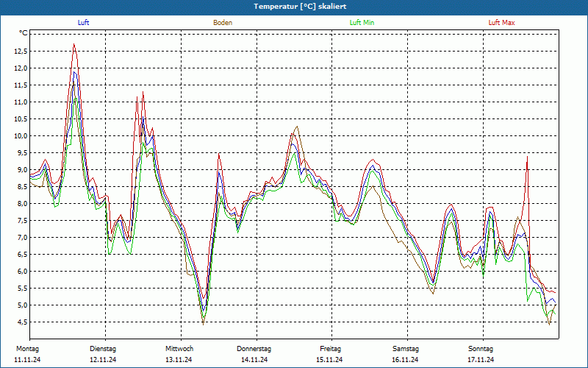Click the 7,5 y-axis value
Image resolution: width=588 pixels, height=368 pixels.
pos(22,220)
